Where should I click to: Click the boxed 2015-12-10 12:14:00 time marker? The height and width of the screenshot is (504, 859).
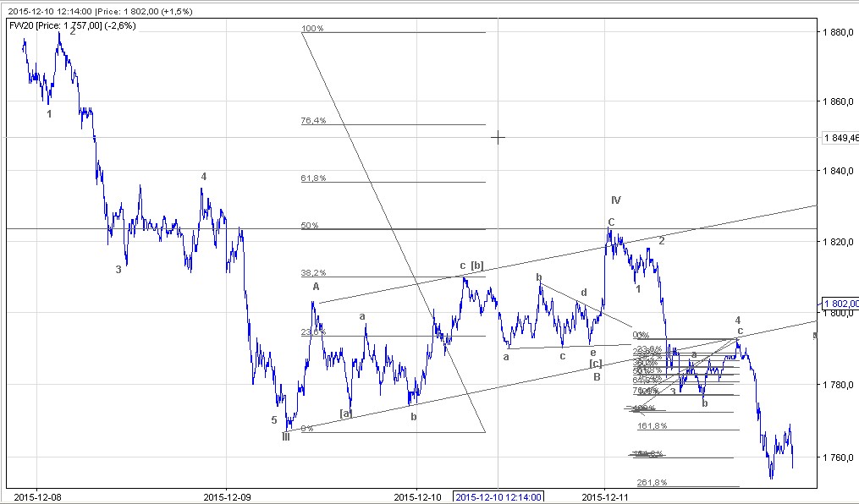click(498, 497)
